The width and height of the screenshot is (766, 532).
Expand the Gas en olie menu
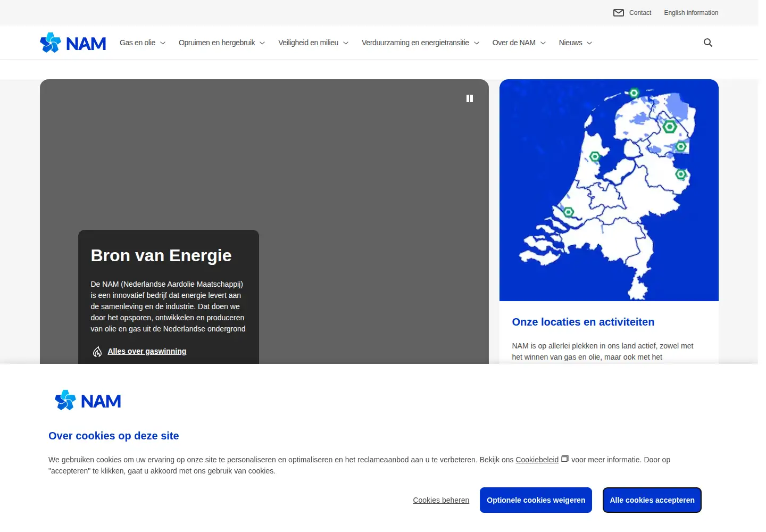pos(143,43)
